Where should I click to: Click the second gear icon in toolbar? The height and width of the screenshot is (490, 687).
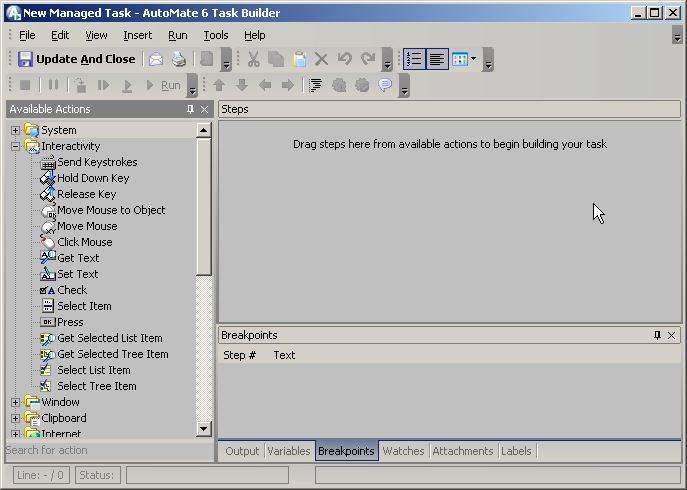(x=362, y=85)
